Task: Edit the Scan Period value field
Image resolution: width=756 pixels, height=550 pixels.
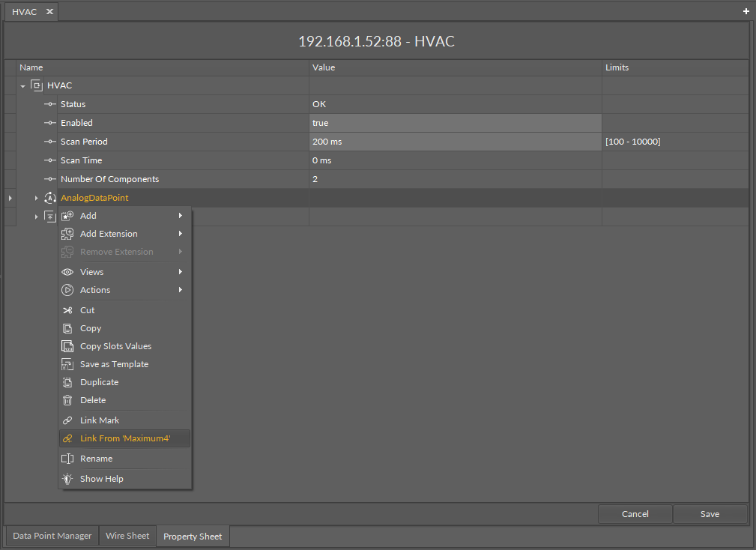Action: coord(456,142)
